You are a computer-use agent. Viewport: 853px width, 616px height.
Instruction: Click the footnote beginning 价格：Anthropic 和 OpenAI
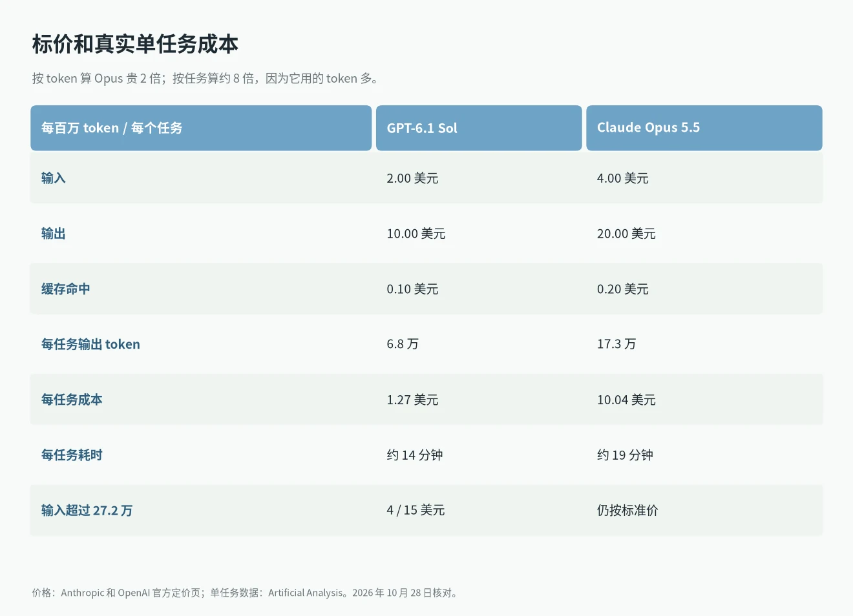coord(246,593)
